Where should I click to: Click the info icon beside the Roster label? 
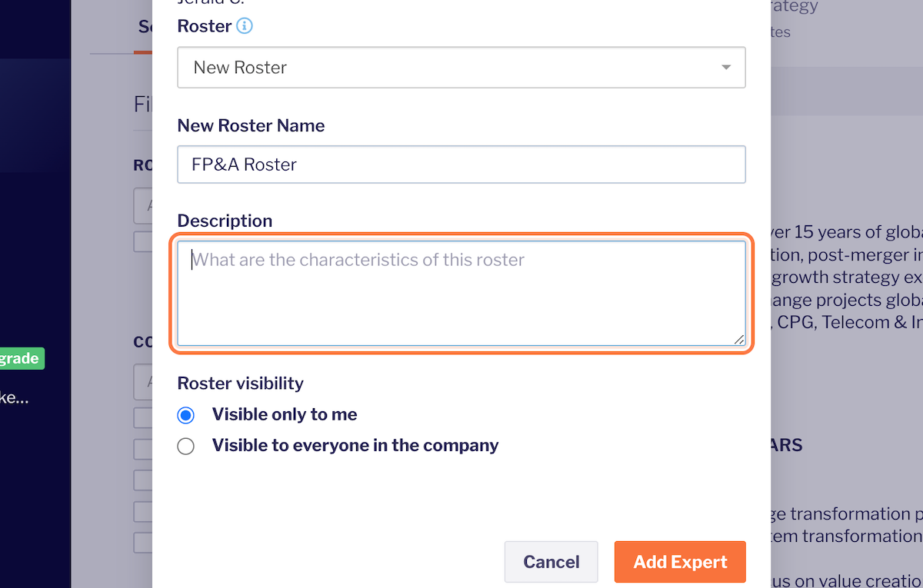[x=245, y=26]
